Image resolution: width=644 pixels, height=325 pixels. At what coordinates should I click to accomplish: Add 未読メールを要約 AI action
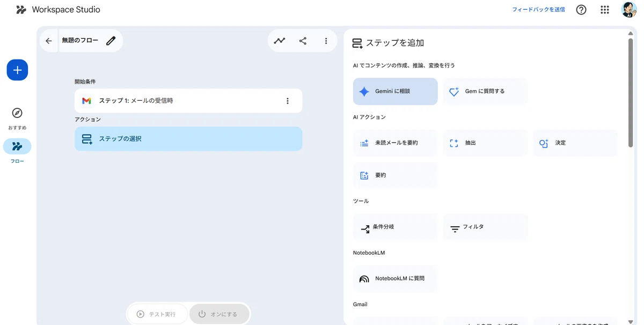[396, 143]
